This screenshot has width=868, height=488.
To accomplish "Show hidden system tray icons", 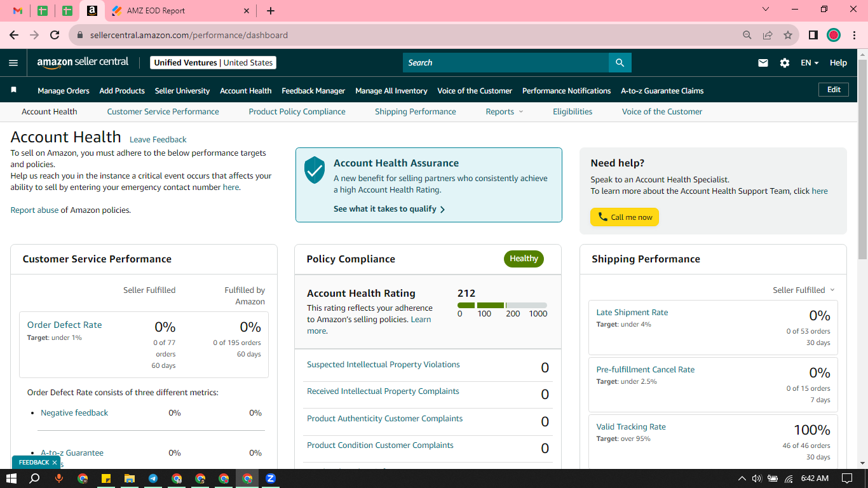I will [742, 478].
